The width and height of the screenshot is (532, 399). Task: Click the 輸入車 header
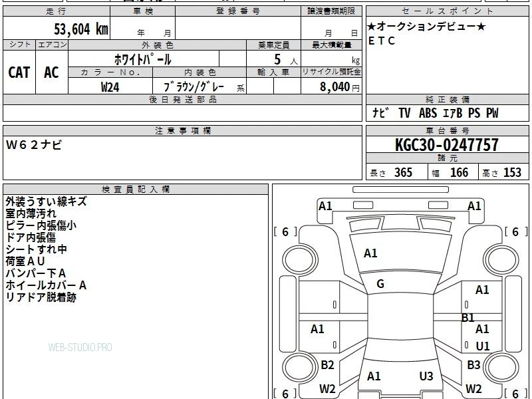[x=273, y=72]
